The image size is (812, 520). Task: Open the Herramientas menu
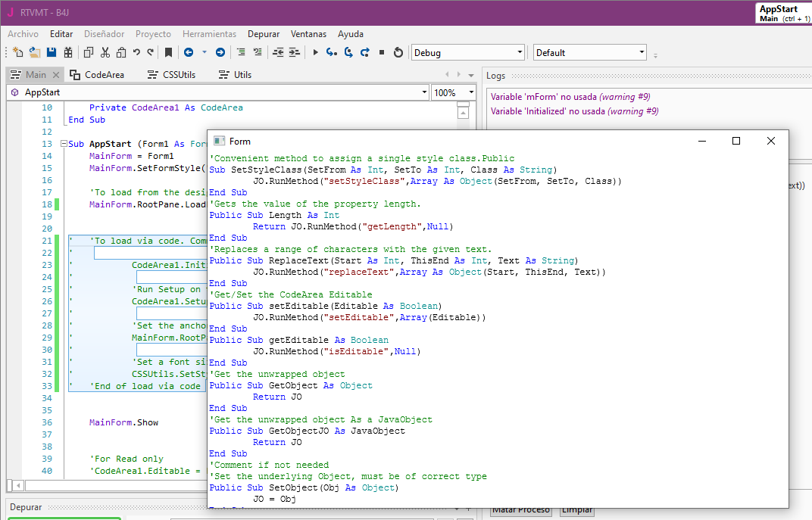pos(209,34)
